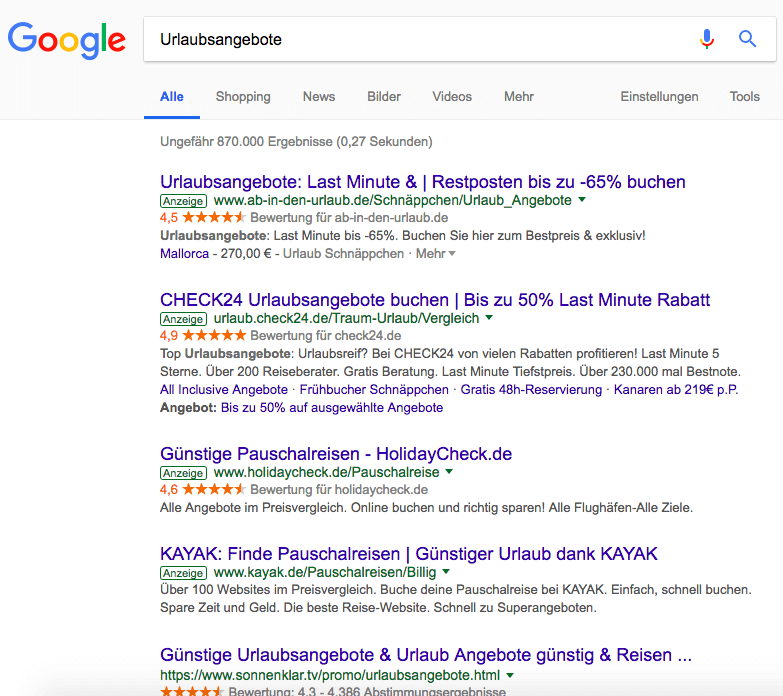783x696 pixels.
Task: Open Frühbucher Schnäppchen sitelink
Action: tap(374, 389)
